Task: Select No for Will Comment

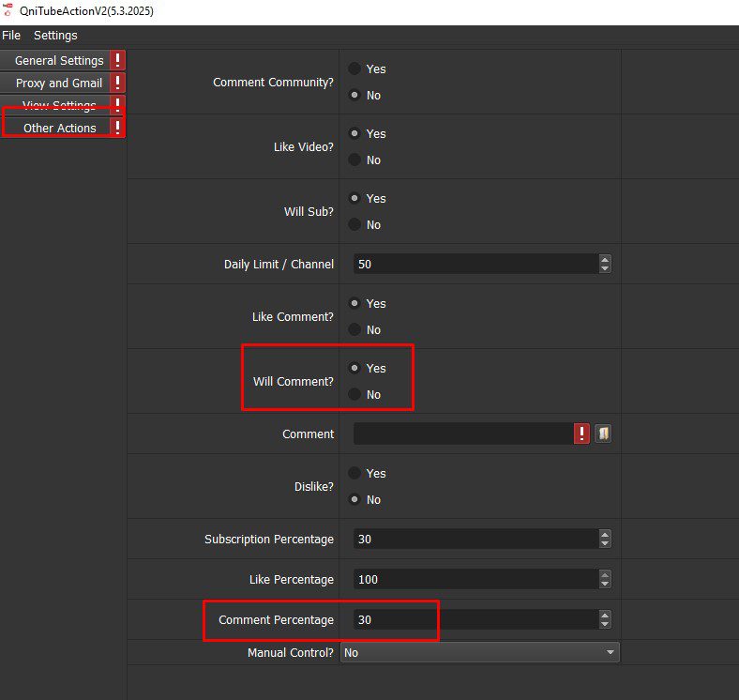Action: (365, 394)
